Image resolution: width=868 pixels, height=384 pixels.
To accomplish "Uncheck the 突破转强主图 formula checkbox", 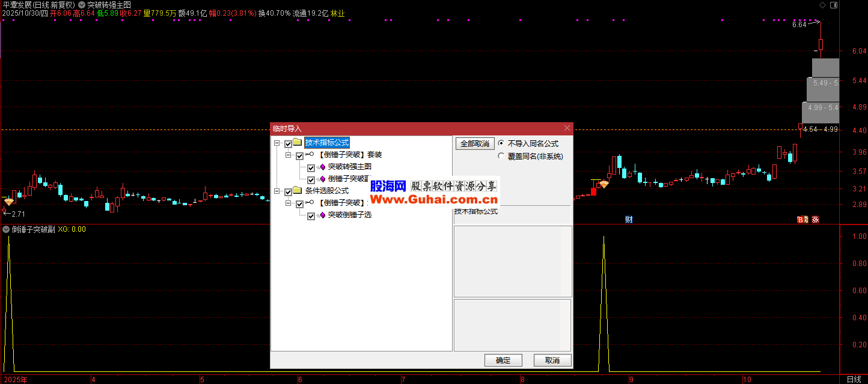I will tap(311, 167).
